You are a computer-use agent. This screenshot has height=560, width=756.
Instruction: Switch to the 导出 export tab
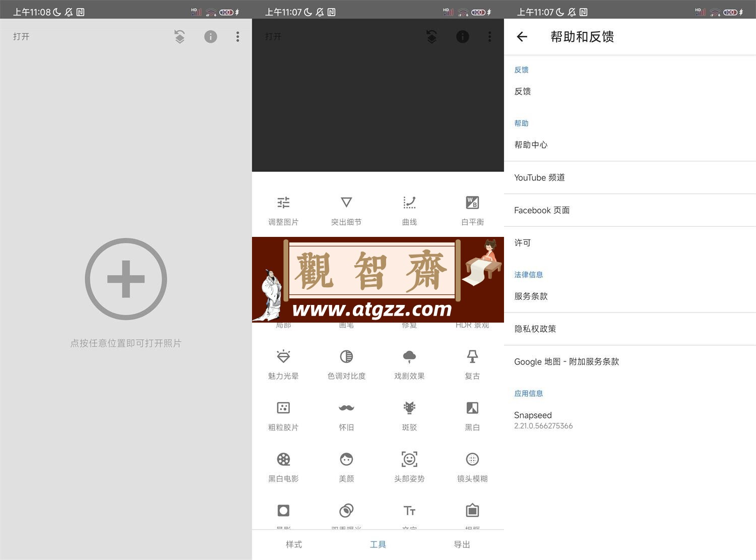pyautogui.click(x=462, y=544)
